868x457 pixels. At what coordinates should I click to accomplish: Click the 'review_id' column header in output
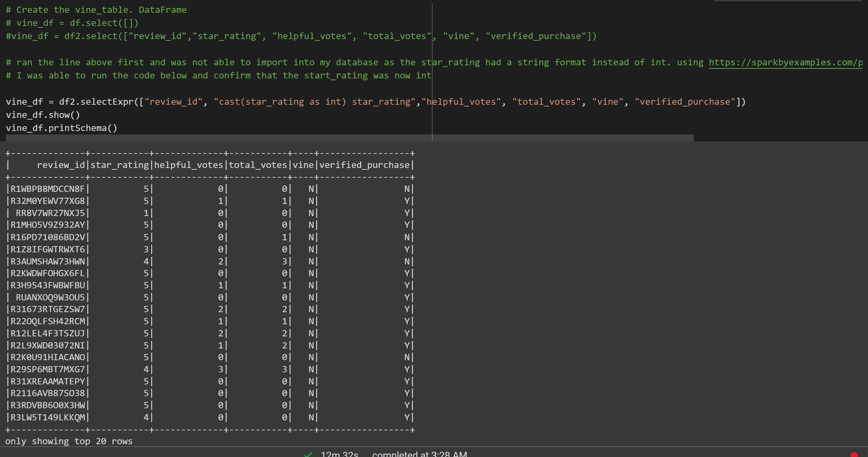pyautogui.click(x=61, y=165)
